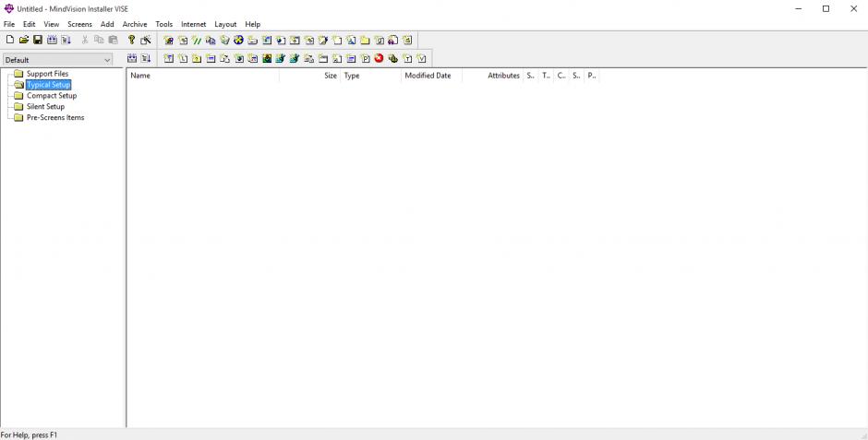
Task: Click the purple binoculars toolbar icon
Action: click(x=392, y=41)
